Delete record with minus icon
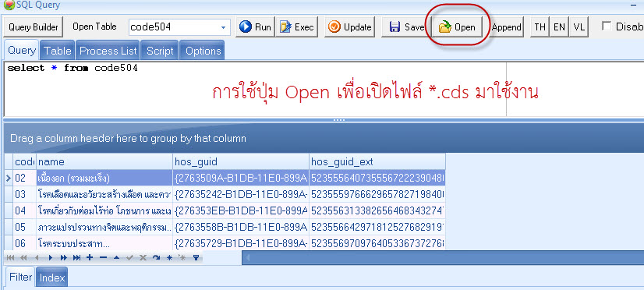Image resolution: width=644 pixels, height=290 pixels. pos(103,258)
